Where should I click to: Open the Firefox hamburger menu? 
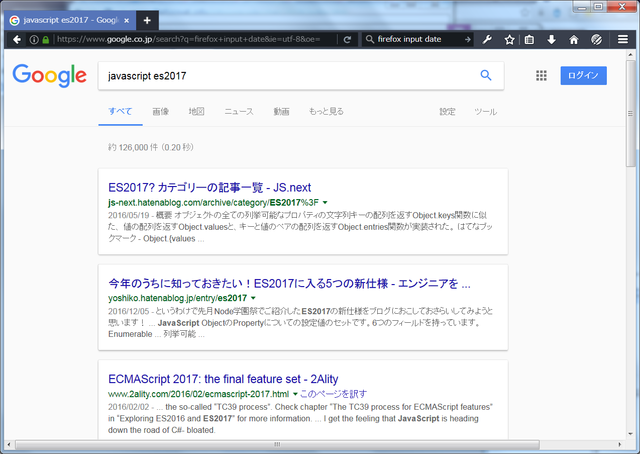click(623, 39)
